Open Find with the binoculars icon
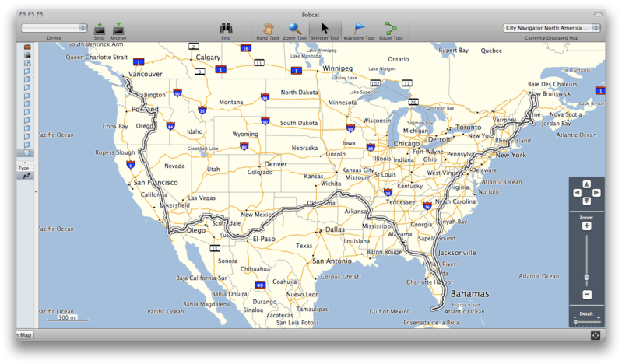Image resolution: width=622 pixels, height=364 pixels. (226, 29)
